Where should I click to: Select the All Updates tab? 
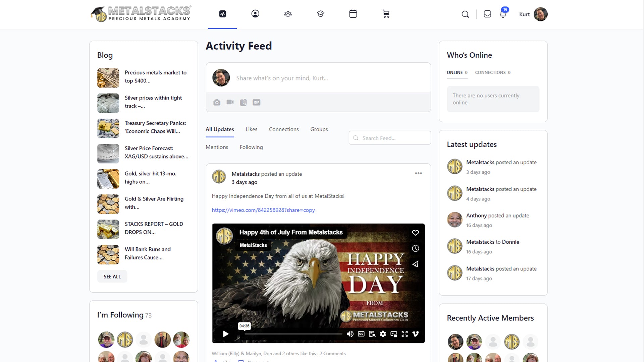pyautogui.click(x=220, y=129)
